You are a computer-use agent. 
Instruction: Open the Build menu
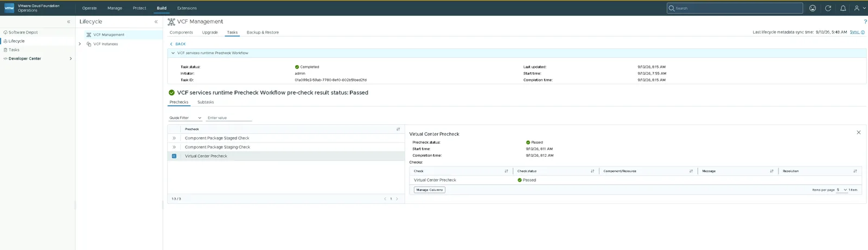162,8
